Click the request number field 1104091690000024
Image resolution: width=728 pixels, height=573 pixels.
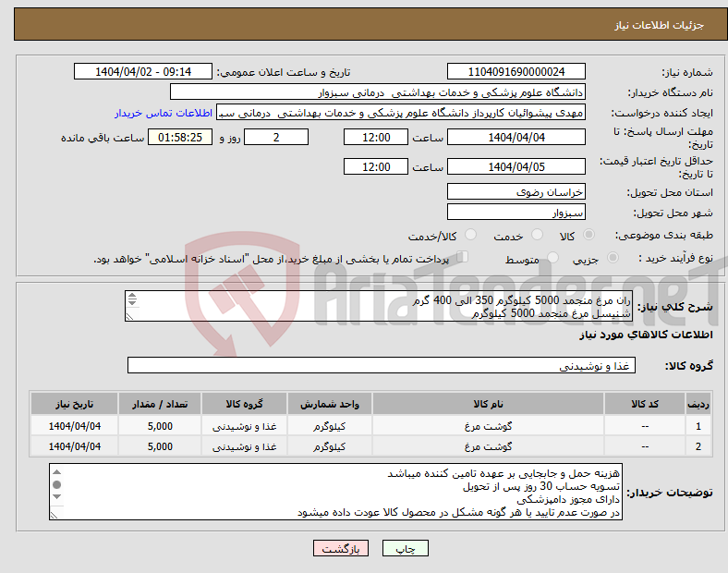(516, 71)
